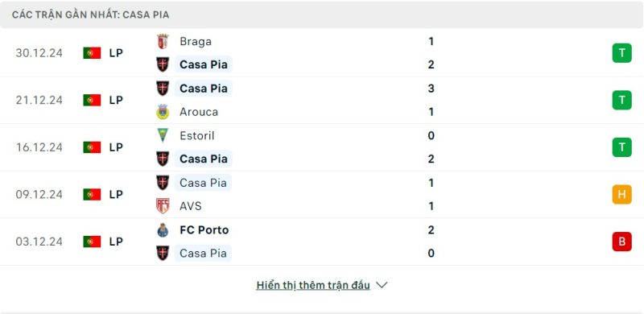
Task: Click the Estoril club crest icon
Action: 163,135
